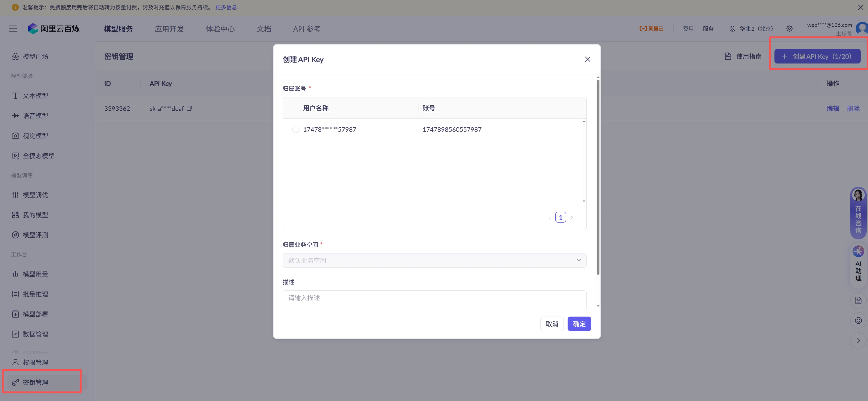The width and height of the screenshot is (868, 401).
Task: Select the 17478******57987 account radio button
Action: [295, 129]
